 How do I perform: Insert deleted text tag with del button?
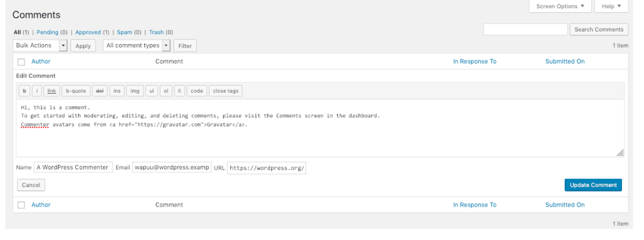99,91
